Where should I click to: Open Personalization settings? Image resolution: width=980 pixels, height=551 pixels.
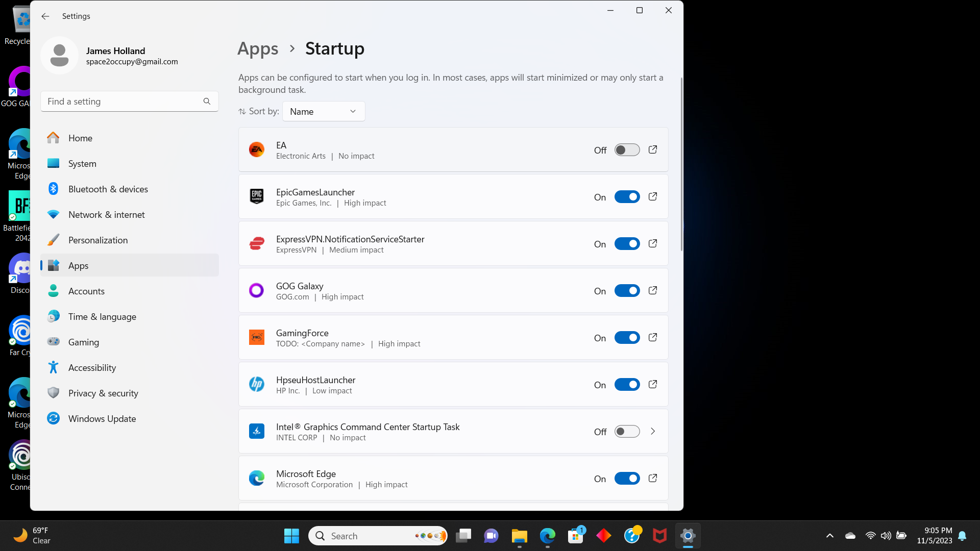coord(130,240)
